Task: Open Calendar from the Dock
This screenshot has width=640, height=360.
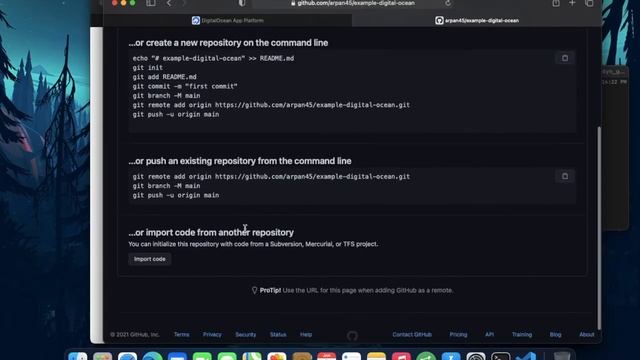Action: 327,356
